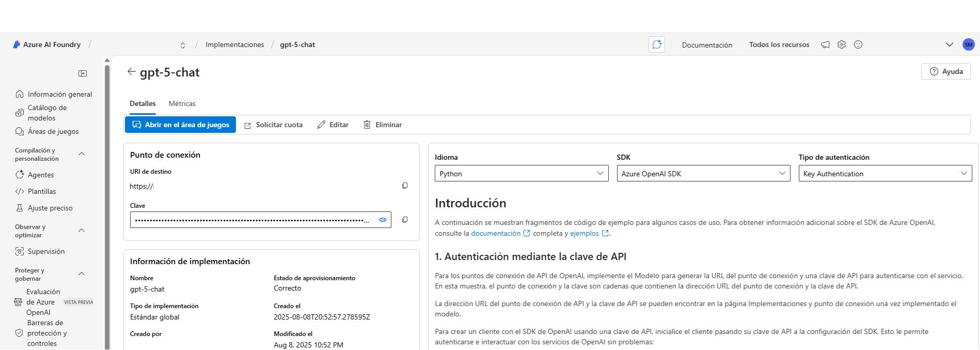Click the feedback smiley icon
The height and width of the screenshot is (350, 980).
pos(858,44)
